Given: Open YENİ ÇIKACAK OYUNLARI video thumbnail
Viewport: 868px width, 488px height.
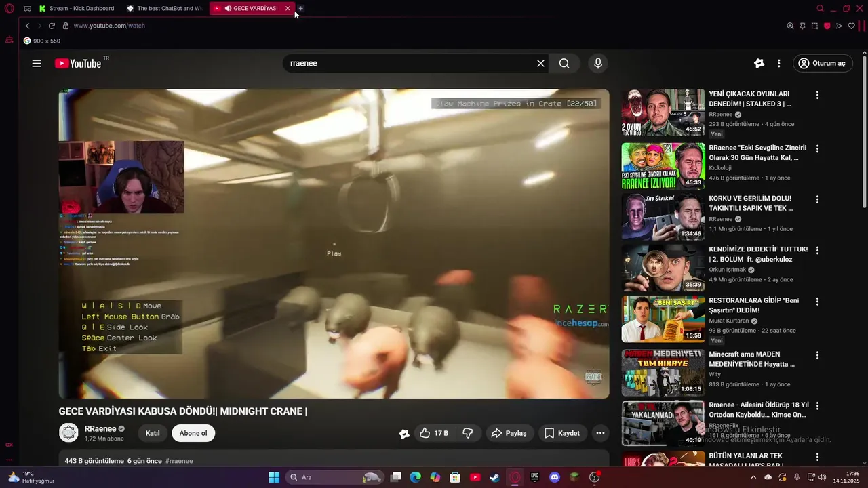Looking at the screenshot, I should click(x=663, y=112).
